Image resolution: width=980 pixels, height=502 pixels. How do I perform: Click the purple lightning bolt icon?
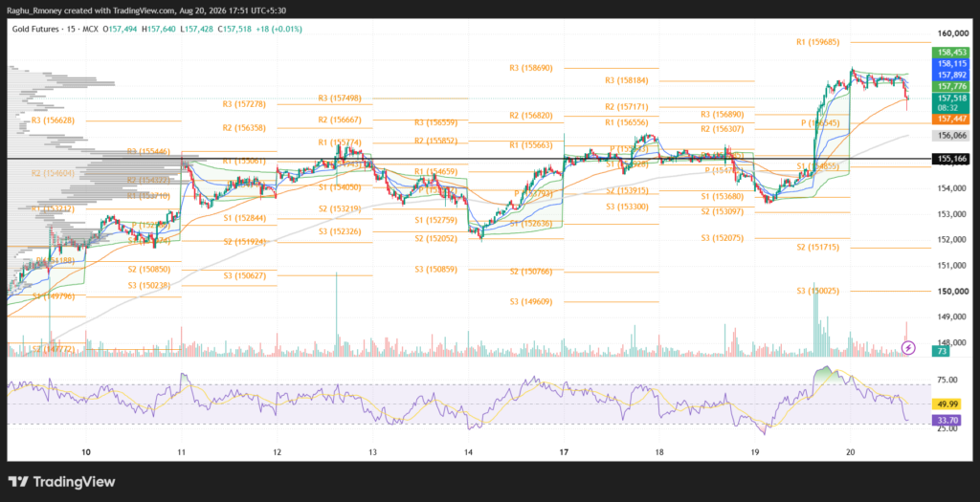pyautogui.click(x=909, y=347)
